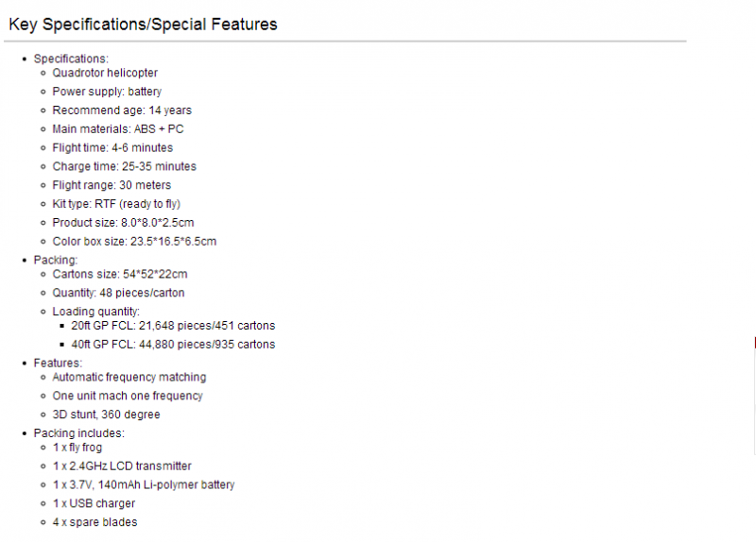
Task: Click Kit type: RTF (ready to fly)
Action: tap(116, 204)
